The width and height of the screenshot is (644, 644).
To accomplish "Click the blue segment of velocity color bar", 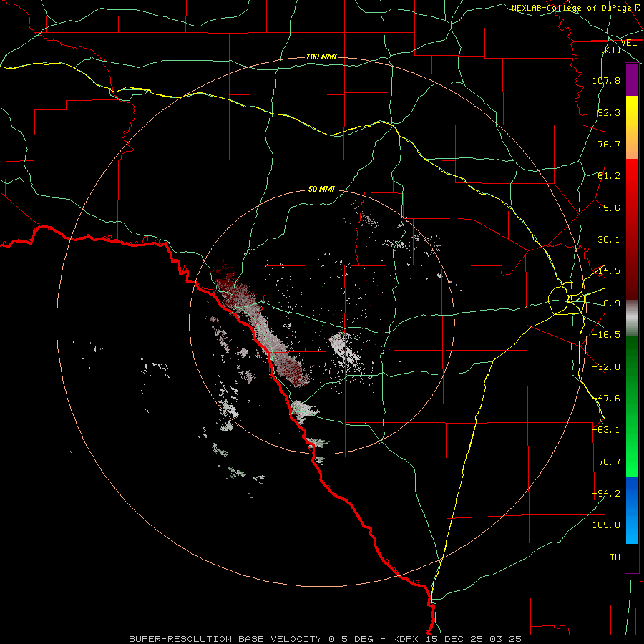I will pyautogui.click(x=632, y=510).
